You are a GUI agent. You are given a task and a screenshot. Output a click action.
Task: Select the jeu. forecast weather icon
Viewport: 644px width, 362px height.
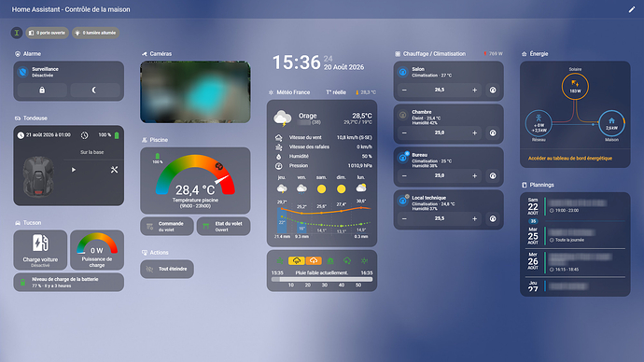point(282,188)
